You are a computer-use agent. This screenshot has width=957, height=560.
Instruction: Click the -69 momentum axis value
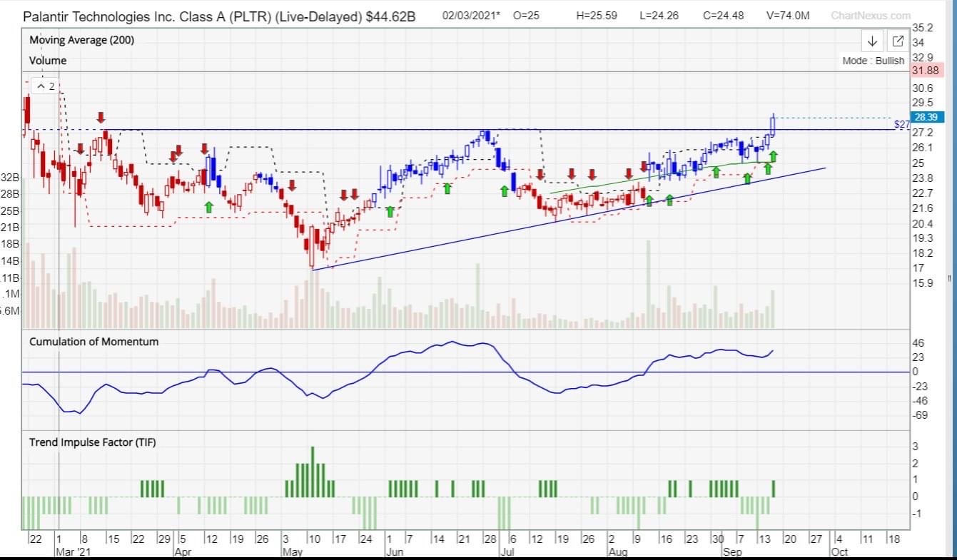(920, 414)
